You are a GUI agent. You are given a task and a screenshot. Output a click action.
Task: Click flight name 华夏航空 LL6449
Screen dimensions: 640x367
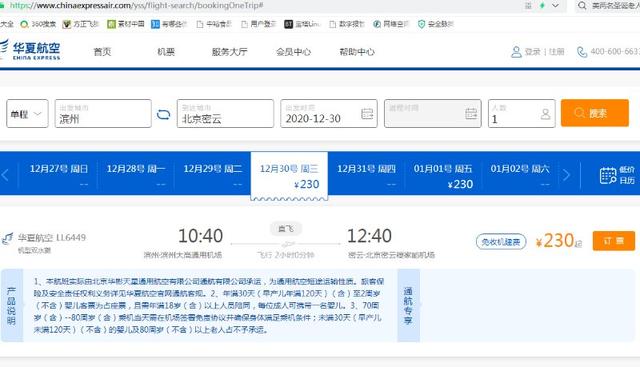pyautogui.click(x=52, y=238)
